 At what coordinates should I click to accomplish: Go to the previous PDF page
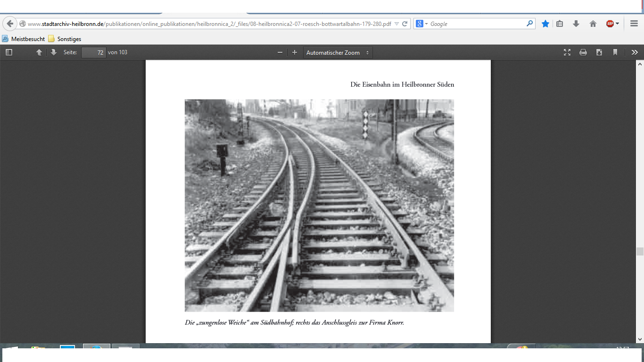point(39,52)
